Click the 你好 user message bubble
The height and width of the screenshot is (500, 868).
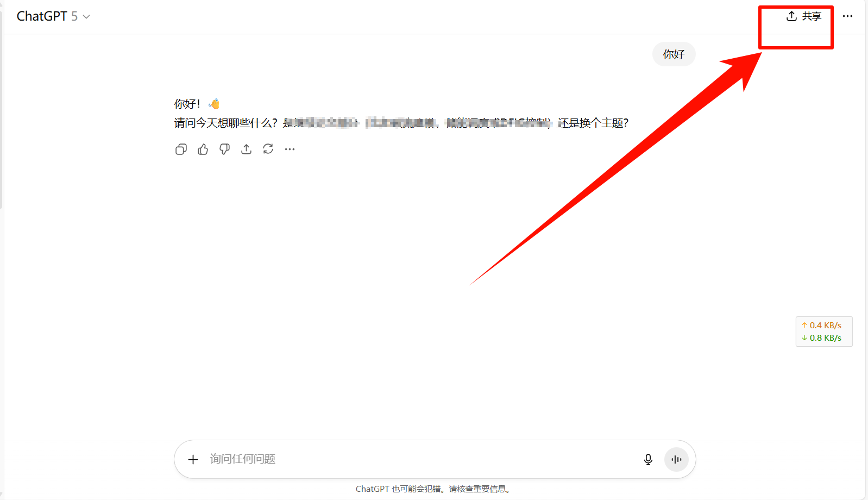tap(674, 54)
